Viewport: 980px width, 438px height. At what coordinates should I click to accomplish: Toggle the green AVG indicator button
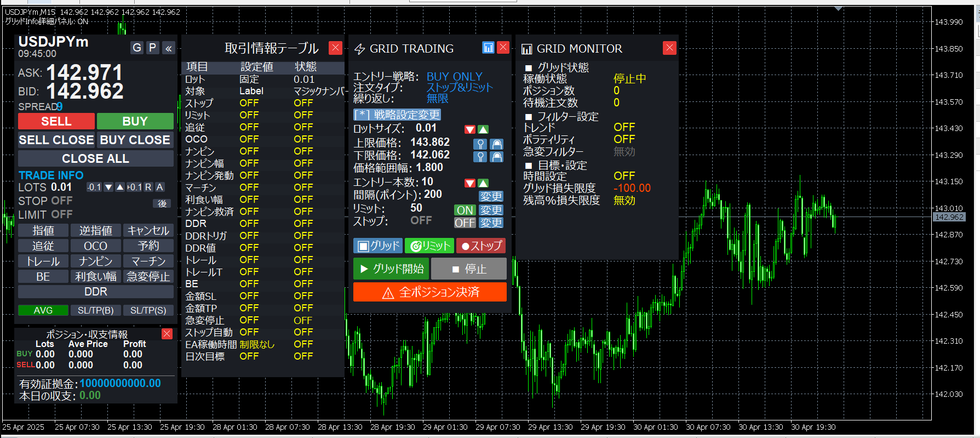click(43, 310)
